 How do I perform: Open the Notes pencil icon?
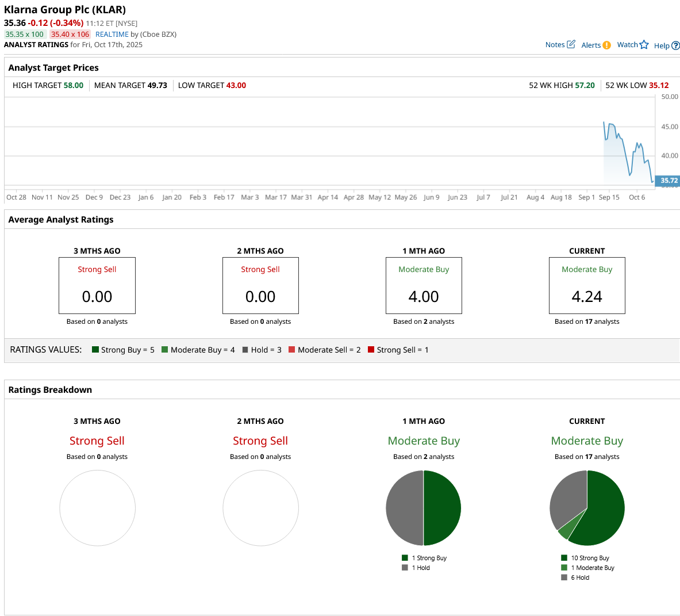point(571,44)
